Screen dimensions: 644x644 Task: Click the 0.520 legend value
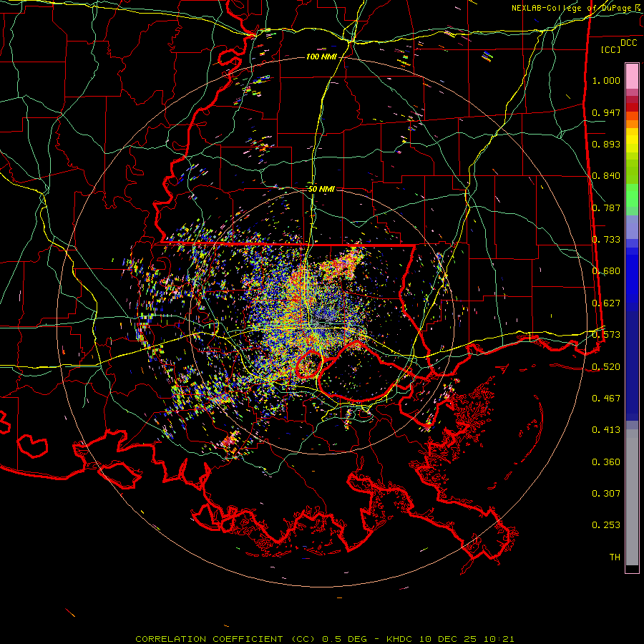pyautogui.click(x=606, y=367)
